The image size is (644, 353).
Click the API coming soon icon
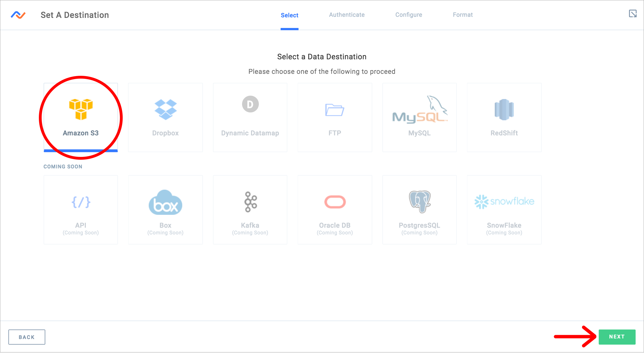81,202
